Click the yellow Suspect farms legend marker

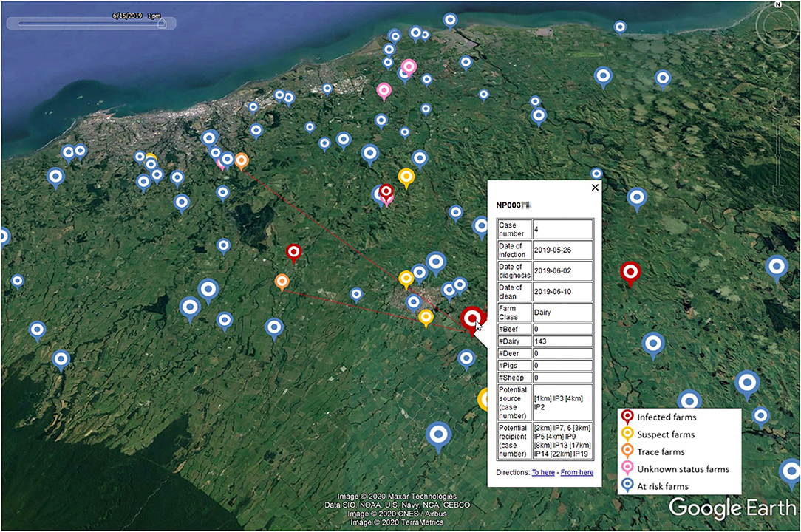(x=627, y=434)
